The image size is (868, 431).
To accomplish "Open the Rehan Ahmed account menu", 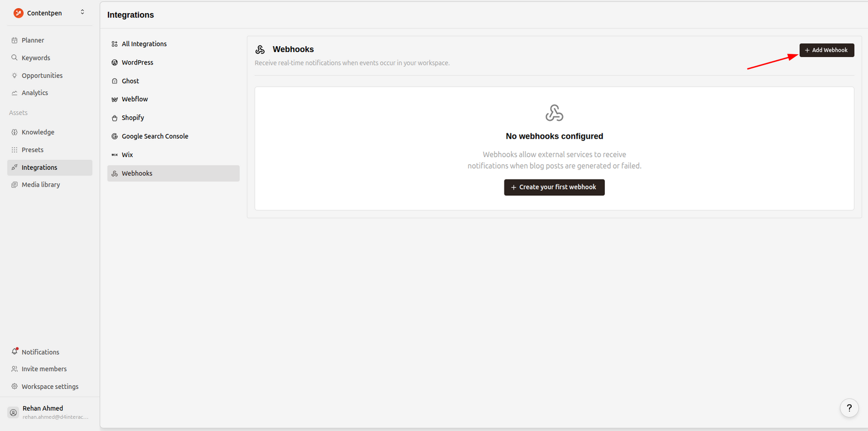I will coord(49,412).
